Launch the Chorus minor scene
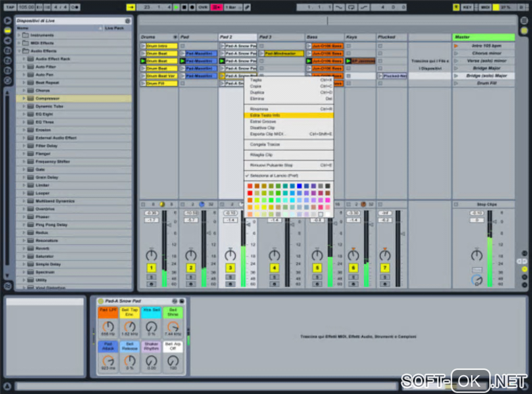532x394 pixels. pos(456,53)
